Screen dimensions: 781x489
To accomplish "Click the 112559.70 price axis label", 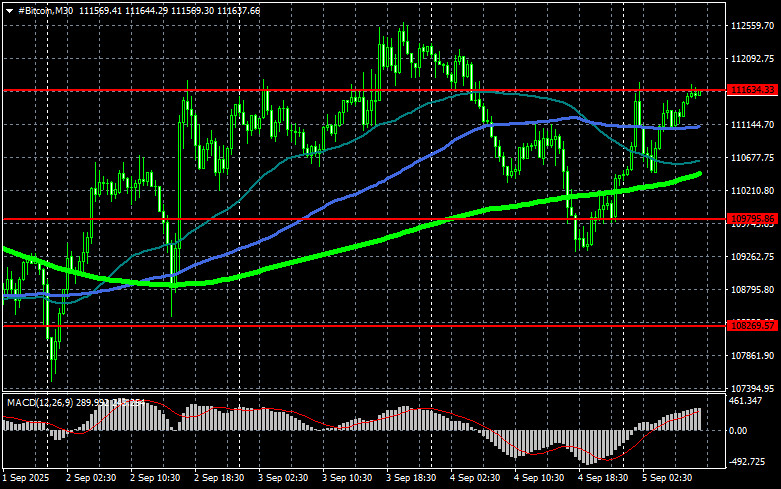I will pos(754,26).
